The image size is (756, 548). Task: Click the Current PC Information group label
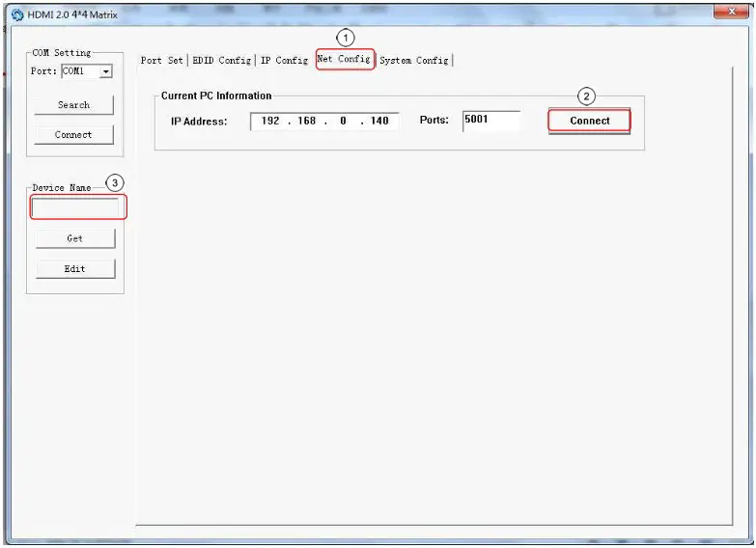coord(216,96)
